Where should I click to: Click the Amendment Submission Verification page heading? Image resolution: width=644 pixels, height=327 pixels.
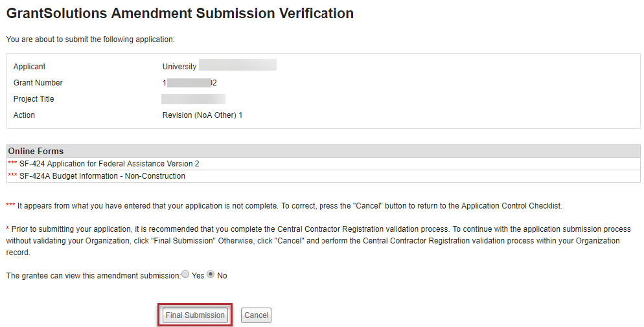(x=179, y=14)
